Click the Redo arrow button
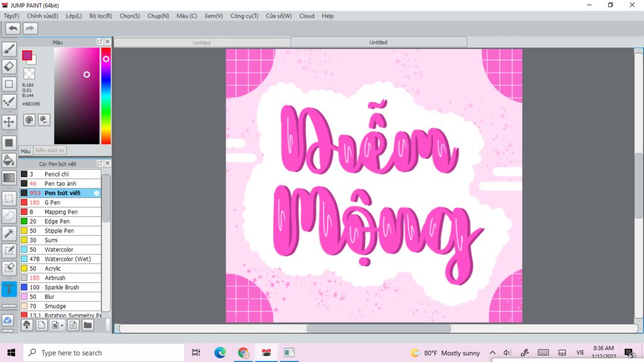The height and width of the screenshot is (362, 644). (30, 28)
